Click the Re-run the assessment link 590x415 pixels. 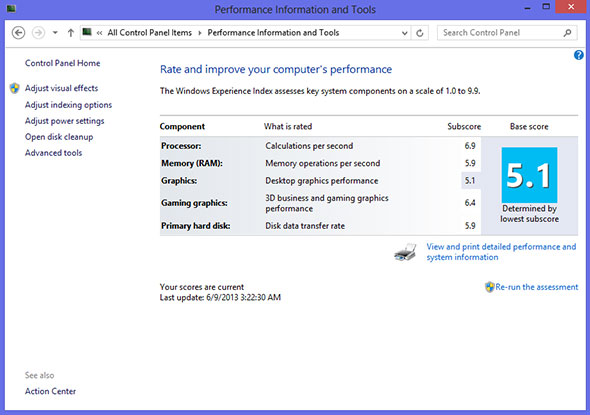tap(537, 287)
